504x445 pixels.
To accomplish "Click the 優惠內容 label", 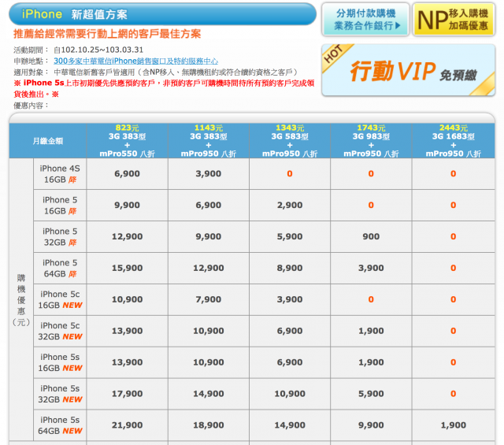I will [31, 106].
